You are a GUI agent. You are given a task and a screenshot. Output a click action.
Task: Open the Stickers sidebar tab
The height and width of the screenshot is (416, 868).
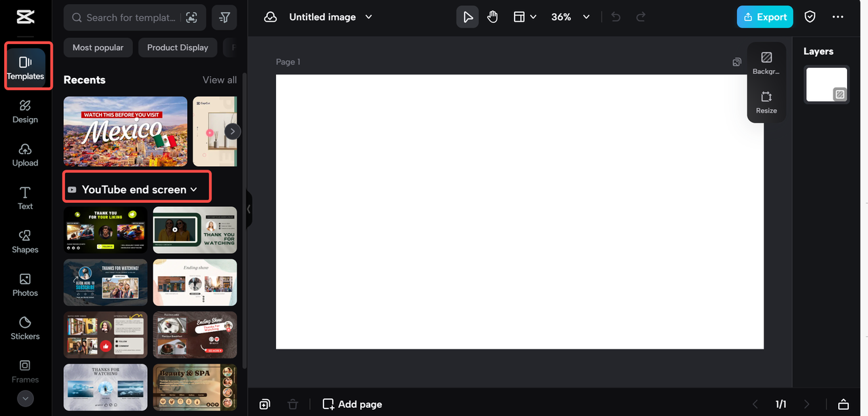25,328
